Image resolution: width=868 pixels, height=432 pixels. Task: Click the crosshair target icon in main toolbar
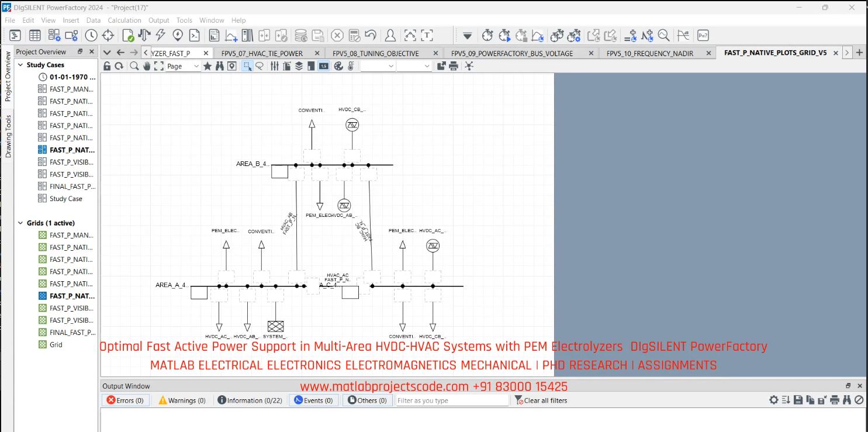click(x=108, y=36)
